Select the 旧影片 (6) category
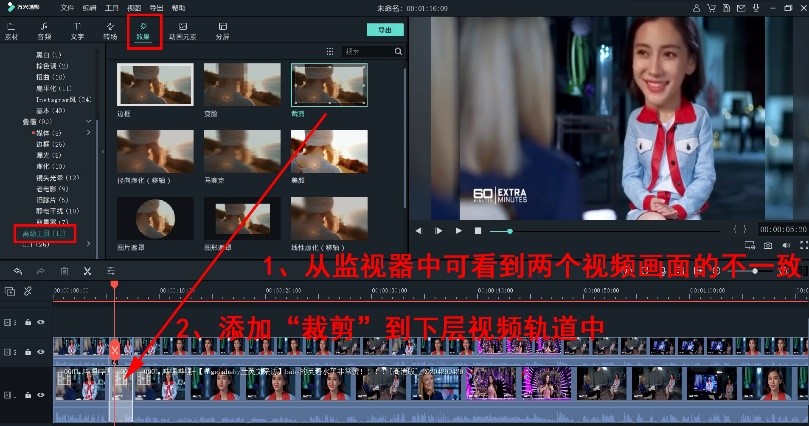The height and width of the screenshot is (426, 809). (52, 200)
